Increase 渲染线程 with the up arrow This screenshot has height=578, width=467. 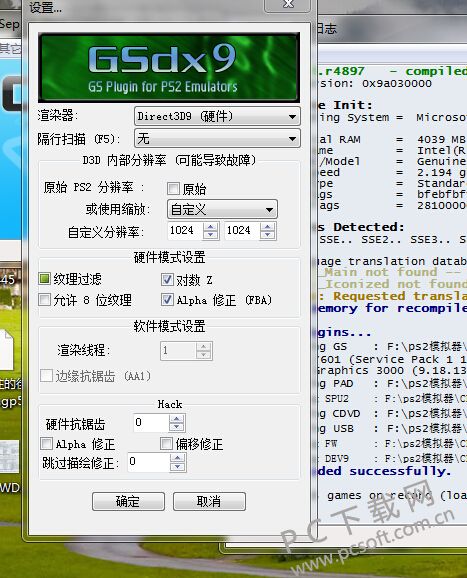(204, 347)
